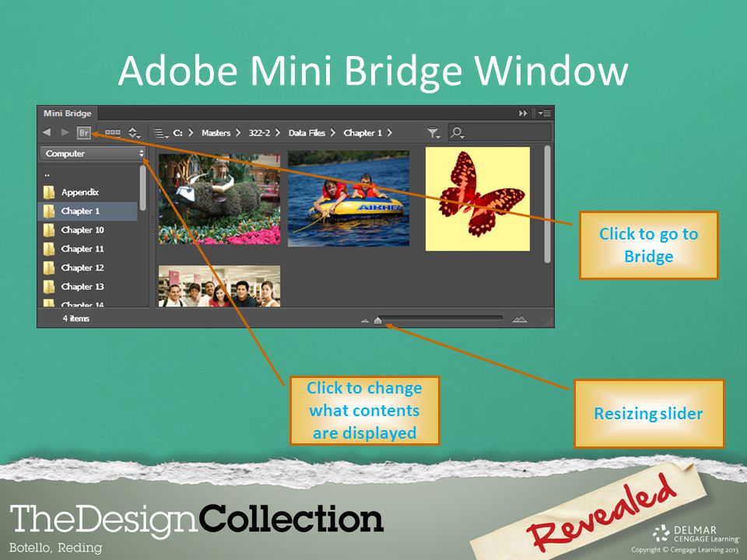The width and height of the screenshot is (747, 560).
Task: Click the 322-2 path segment
Action: (x=259, y=133)
